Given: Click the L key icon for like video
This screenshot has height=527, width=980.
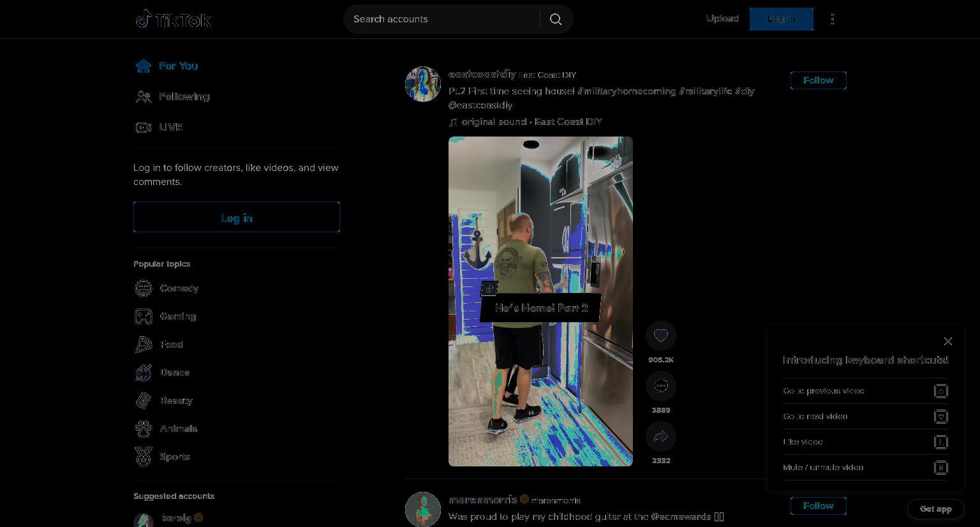Looking at the screenshot, I should tap(941, 442).
